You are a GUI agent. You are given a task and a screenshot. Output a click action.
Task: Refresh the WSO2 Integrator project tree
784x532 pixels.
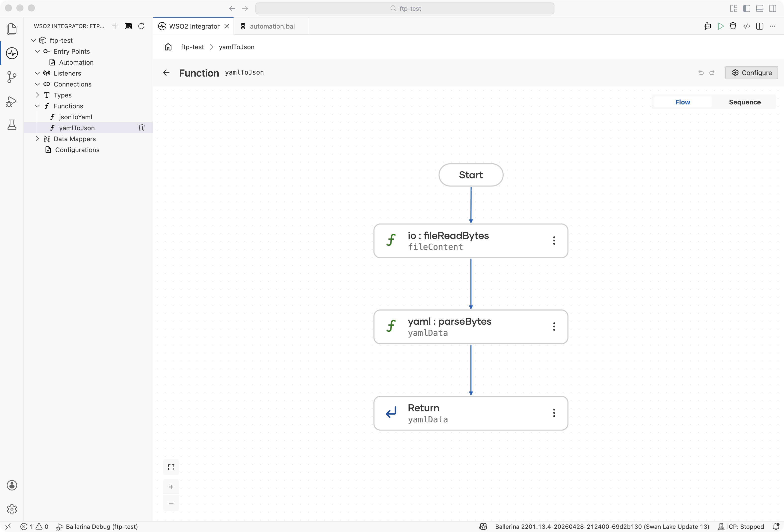[x=141, y=26]
